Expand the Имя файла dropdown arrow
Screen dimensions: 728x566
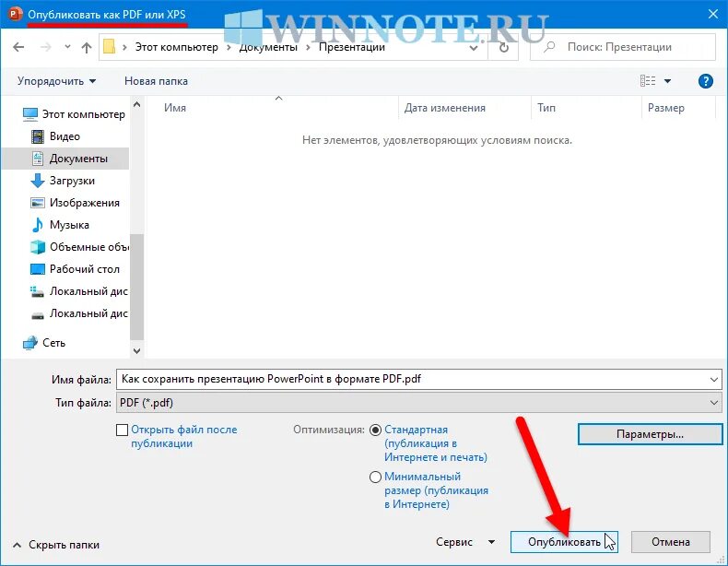(x=714, y=380)
